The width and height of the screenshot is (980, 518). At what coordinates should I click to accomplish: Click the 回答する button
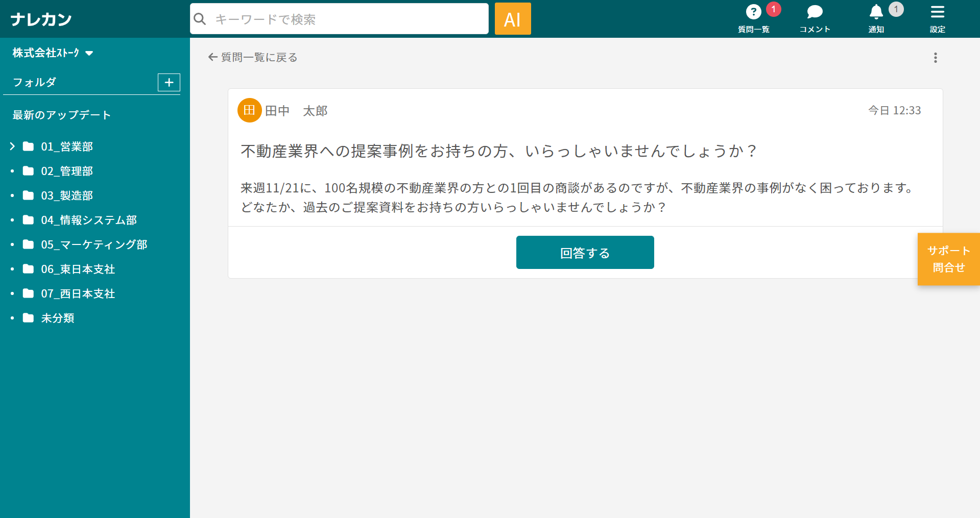pos(585,252)
